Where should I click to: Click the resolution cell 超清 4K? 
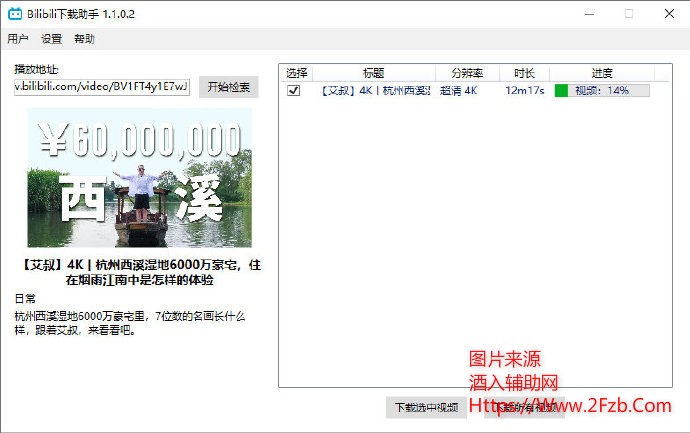tap(459, 90)
